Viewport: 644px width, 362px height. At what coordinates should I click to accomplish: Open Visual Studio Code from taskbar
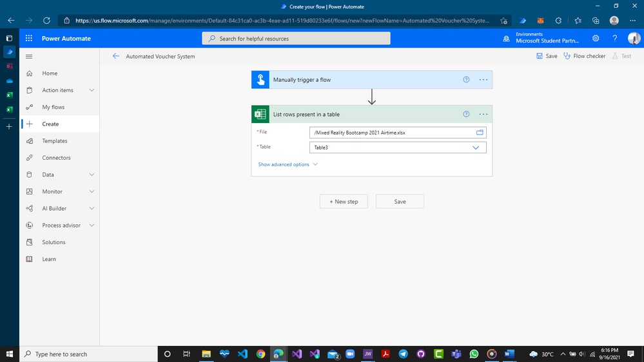click(242, 354)
